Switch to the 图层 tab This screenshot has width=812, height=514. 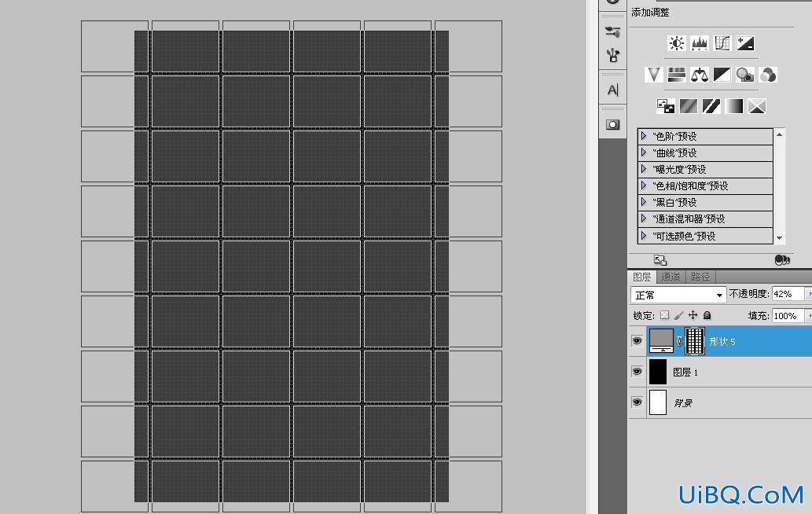point(642,277)
